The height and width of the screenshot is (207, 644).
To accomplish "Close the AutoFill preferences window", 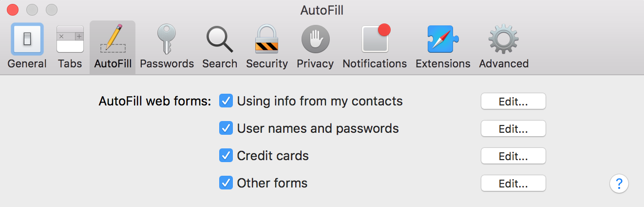I will coord(12,9).
